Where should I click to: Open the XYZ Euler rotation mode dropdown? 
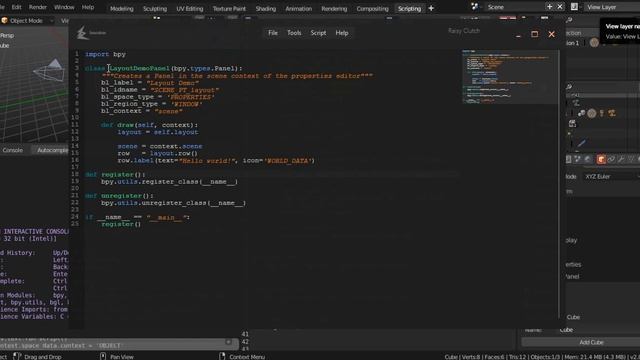[x=611, y=176]
